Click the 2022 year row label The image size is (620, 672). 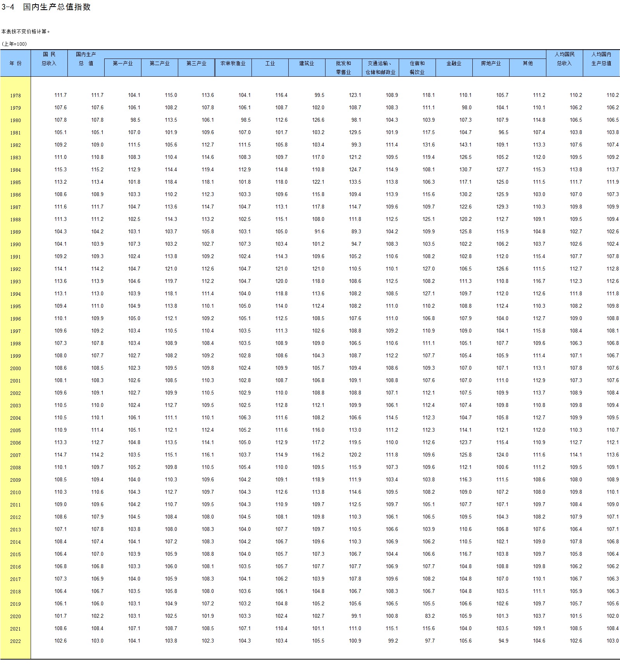(15, 641)
